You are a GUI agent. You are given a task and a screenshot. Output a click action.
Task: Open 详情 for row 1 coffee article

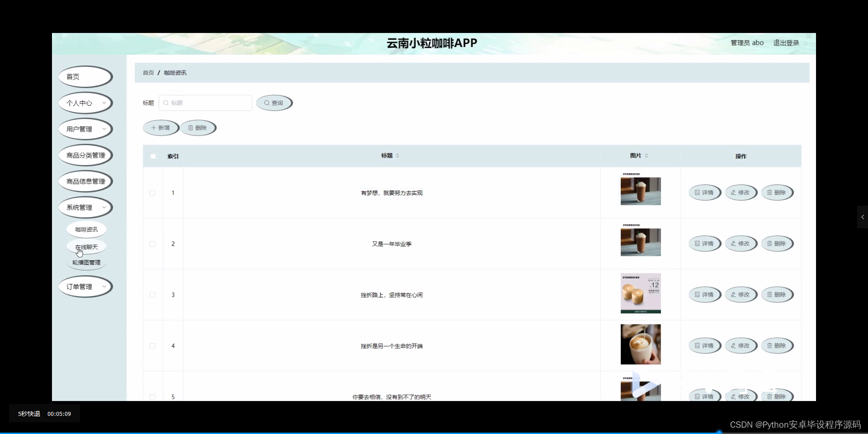pos(704,192)
